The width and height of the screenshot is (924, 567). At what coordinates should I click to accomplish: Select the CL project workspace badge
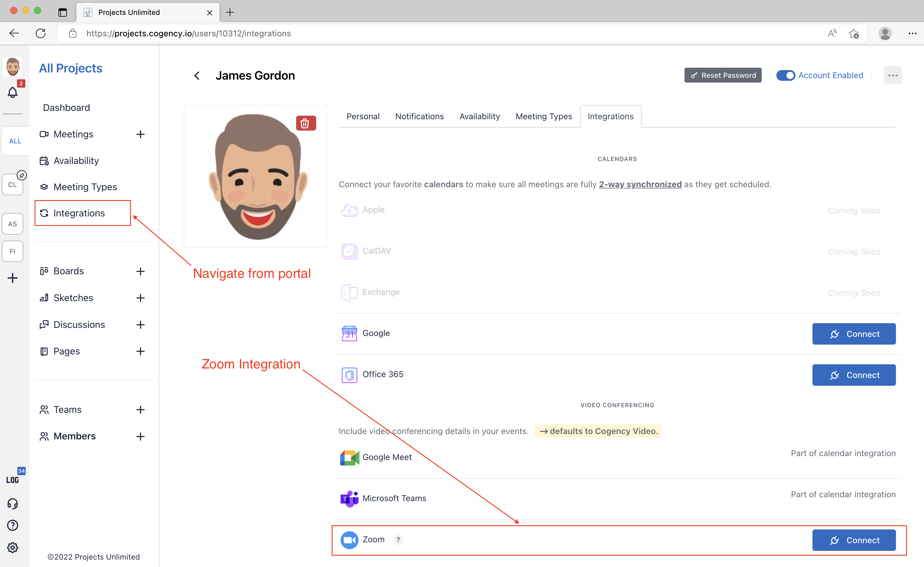pyautogui.click(x=13, y=185)
